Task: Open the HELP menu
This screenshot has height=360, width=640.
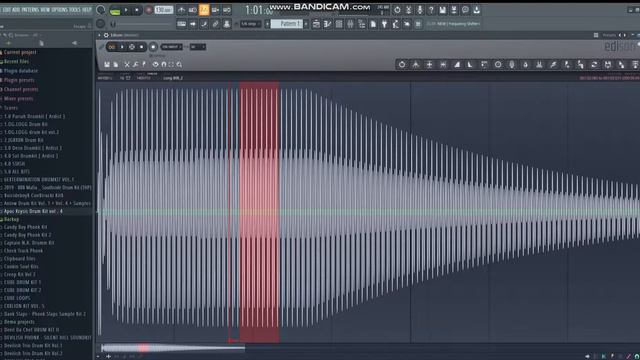Action: (87, 9)
